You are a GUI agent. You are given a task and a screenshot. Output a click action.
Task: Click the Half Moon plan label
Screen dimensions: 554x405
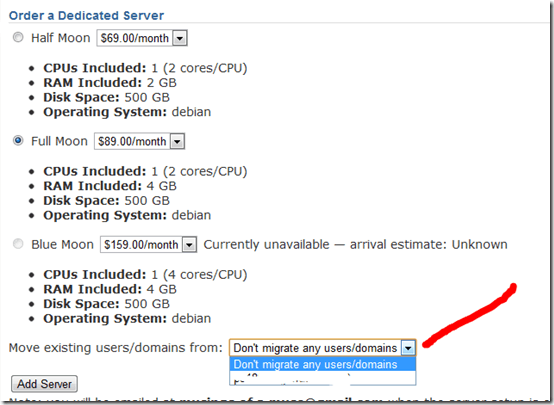tap(61, 38)
